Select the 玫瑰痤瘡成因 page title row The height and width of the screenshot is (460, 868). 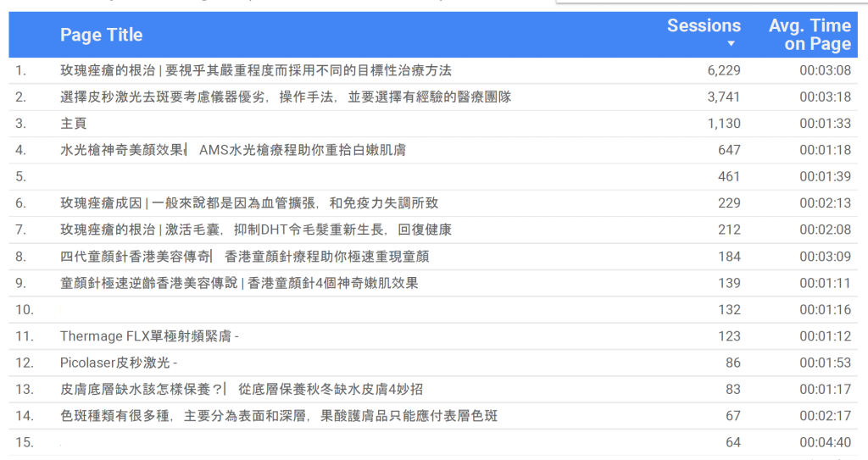click(249, 203)
